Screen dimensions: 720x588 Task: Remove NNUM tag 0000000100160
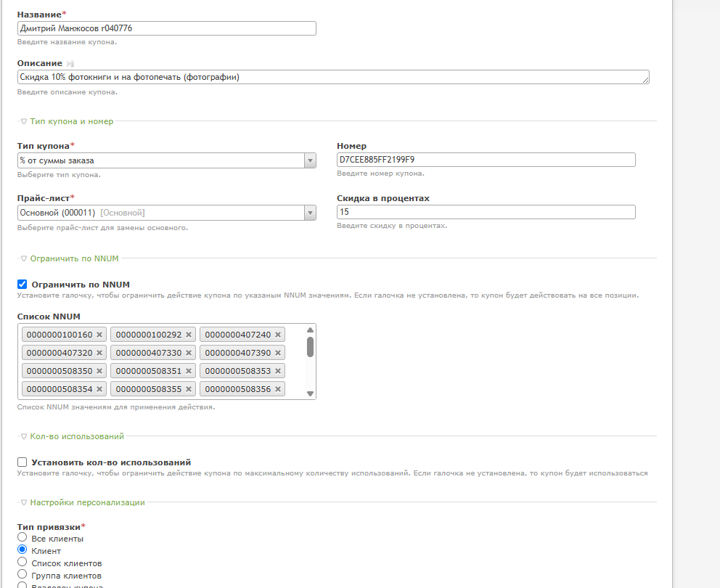pyautogui.click(x=99, y=335)
